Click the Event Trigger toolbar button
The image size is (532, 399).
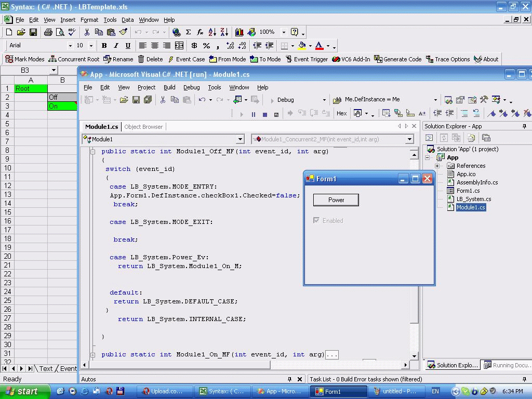tap(307, 59)
